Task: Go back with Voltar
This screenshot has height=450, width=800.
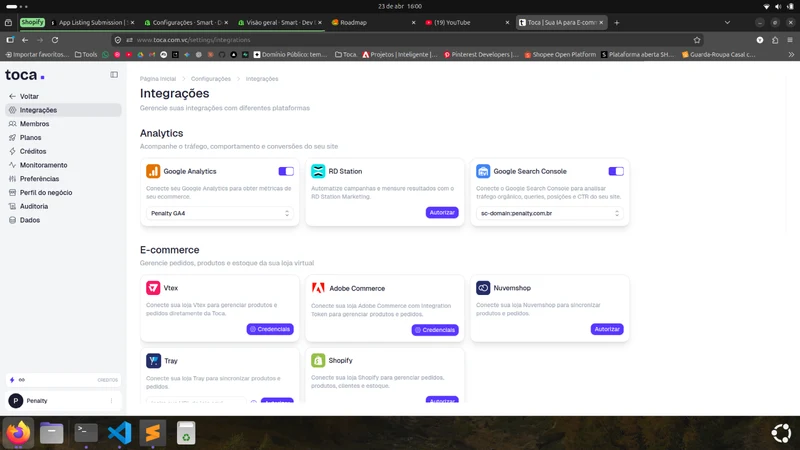Action: [x=24, y=96]
